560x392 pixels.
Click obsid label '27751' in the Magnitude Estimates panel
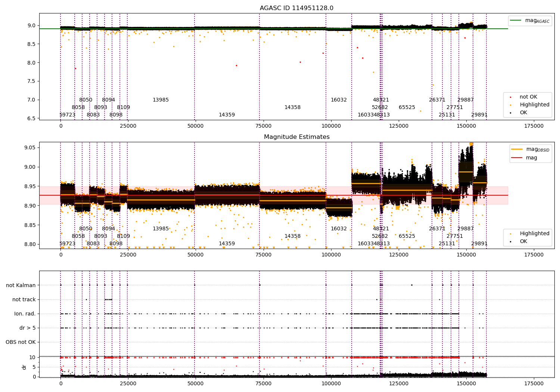(455, 236)
